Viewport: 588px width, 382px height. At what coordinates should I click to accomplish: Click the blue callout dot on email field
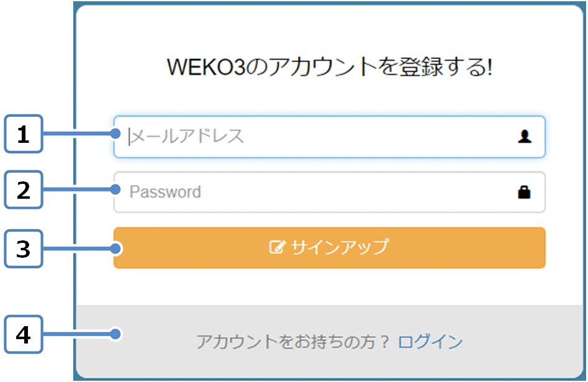click(116, 133)
